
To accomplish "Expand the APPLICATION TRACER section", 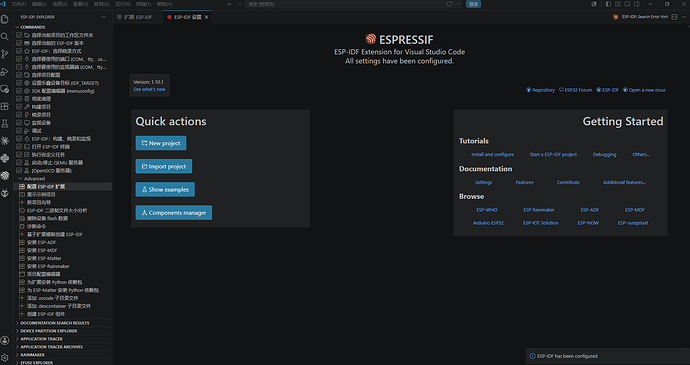I will [x=63, y=339].
